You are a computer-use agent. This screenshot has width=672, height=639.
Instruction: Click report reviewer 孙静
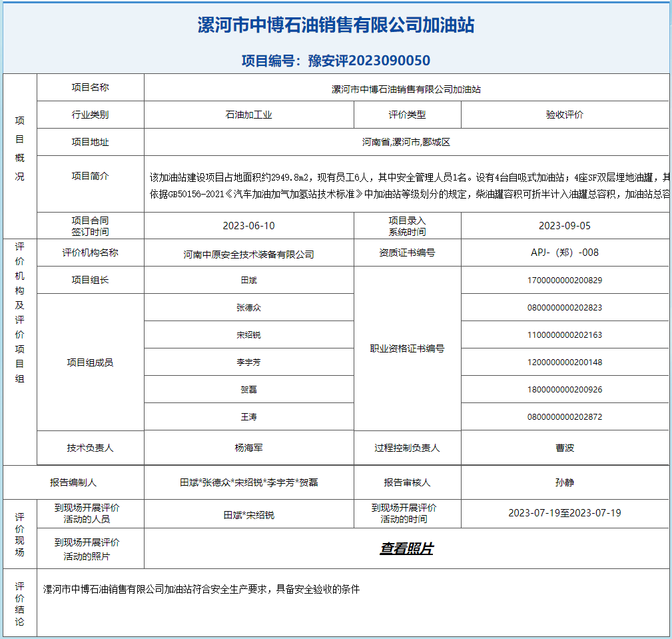click(564, 482)
